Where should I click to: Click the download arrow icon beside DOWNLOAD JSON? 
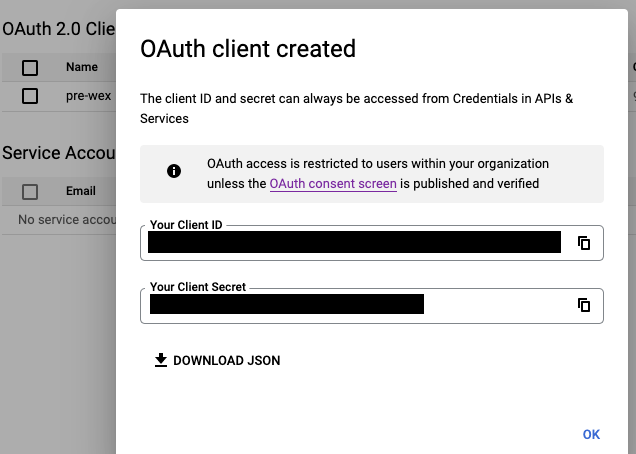[x=161, y=360]
